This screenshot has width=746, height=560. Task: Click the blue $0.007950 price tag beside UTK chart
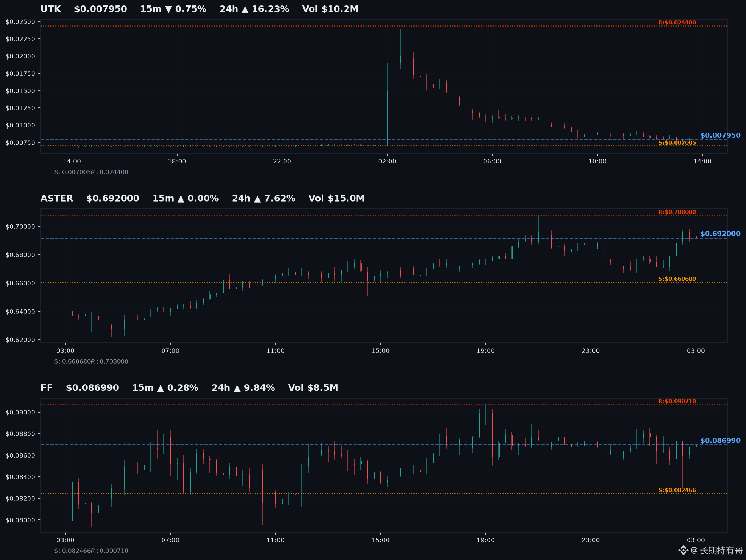[x=720, y=135]
